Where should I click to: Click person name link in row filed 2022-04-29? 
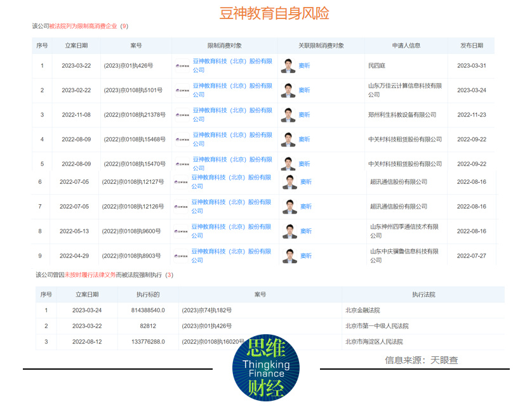click(306, 256)
